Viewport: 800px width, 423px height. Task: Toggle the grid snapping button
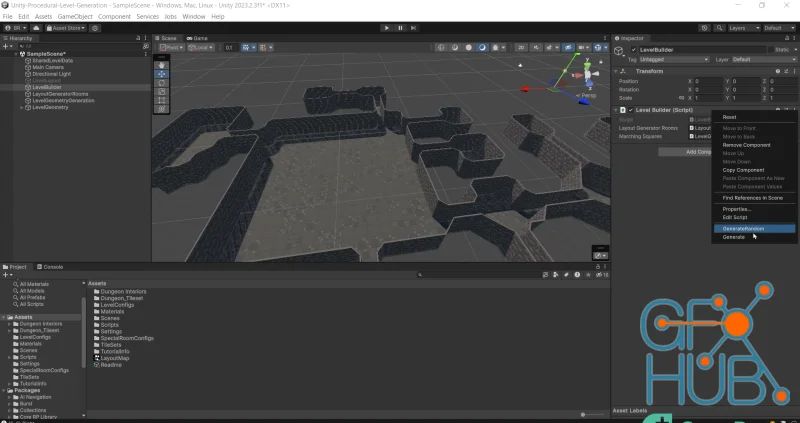click(245, 47)
